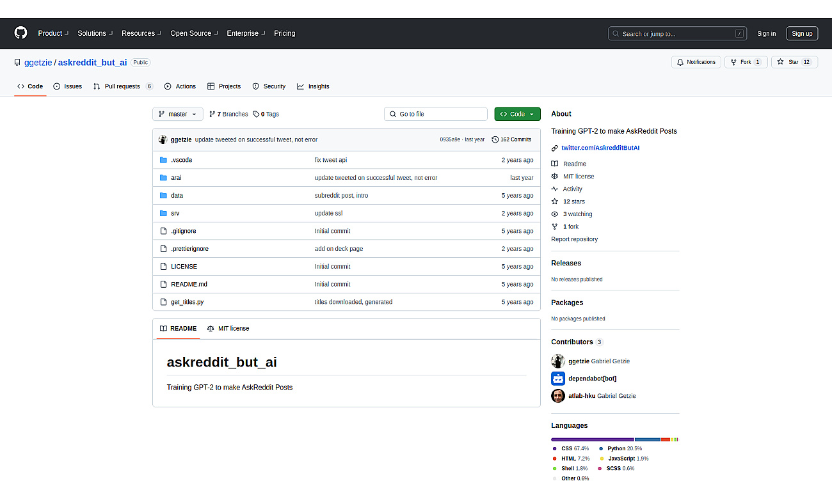This screenshot has height=504, width=832.
Task: Click commit message 'fix tweet api'
Action: [331, 160]
